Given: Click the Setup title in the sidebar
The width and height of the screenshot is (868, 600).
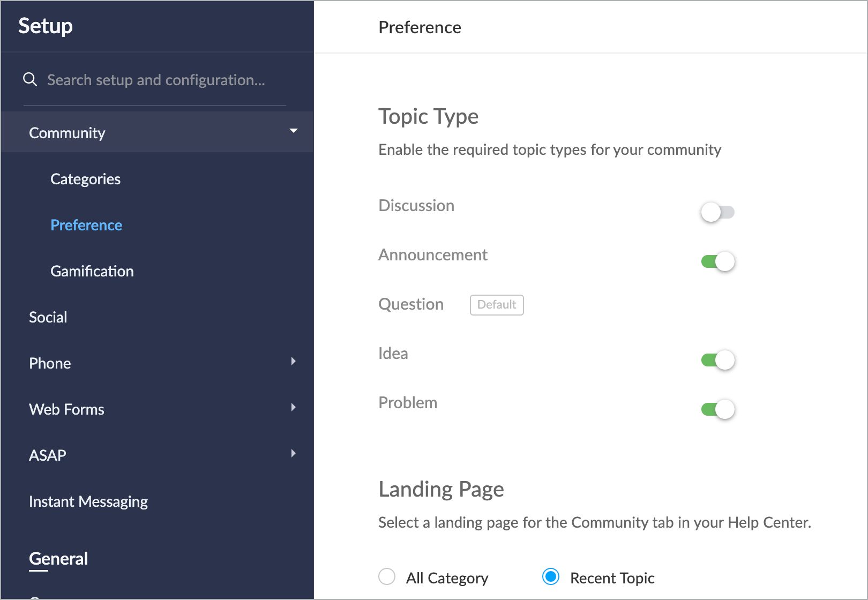Looking at the screenshot, I should point(46,26).
